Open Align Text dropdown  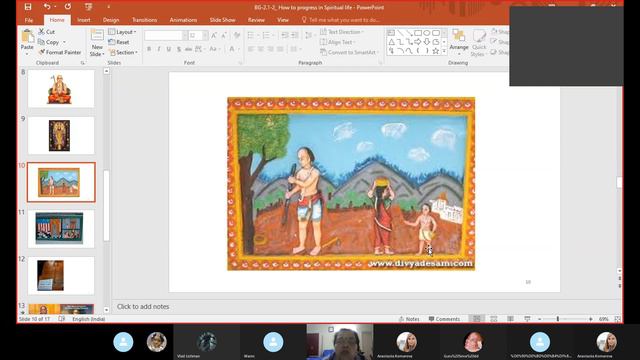click(338, 42)
